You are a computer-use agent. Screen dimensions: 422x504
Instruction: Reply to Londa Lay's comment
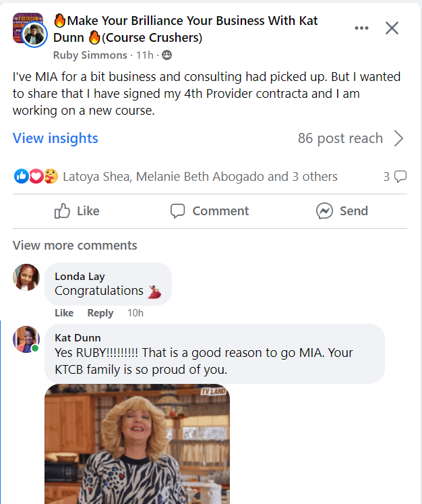(100, 313)
